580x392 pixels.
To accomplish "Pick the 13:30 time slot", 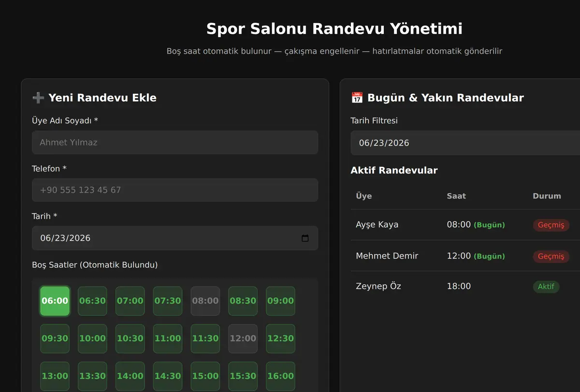I will click(x=92, y=376).
